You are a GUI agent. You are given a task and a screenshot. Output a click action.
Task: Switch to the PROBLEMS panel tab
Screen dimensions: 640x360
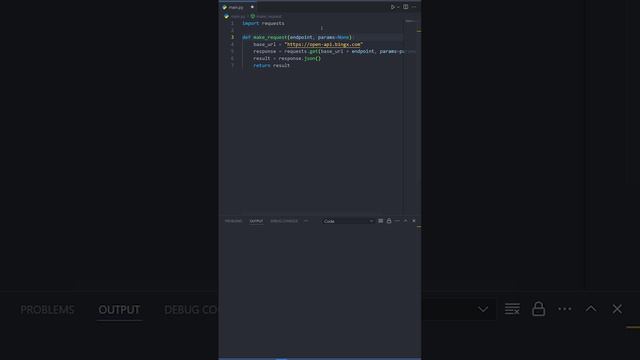click(233, 221)
